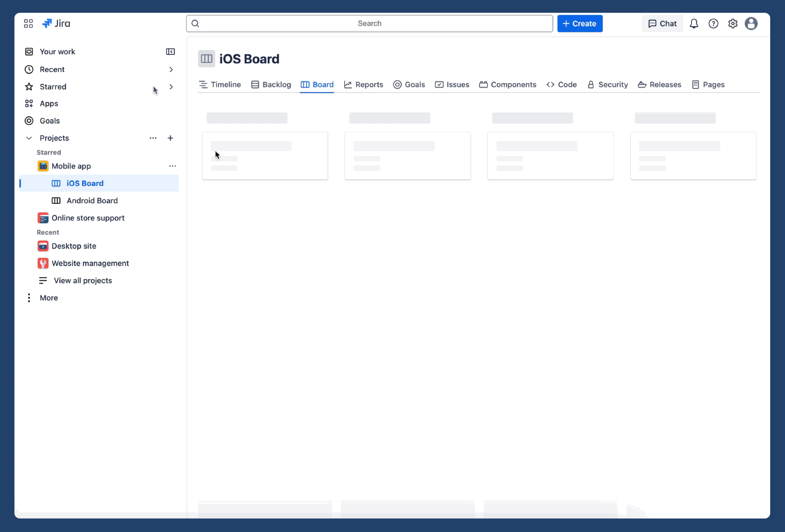Open View all projects link
This screenshot has width=785, height=532.
(x=82, y=280)
